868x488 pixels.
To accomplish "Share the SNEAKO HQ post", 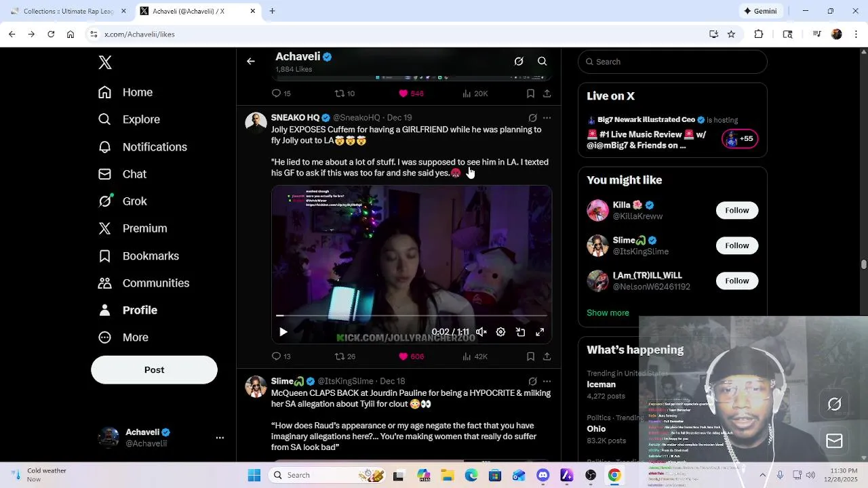I will [x=547, y=357].
